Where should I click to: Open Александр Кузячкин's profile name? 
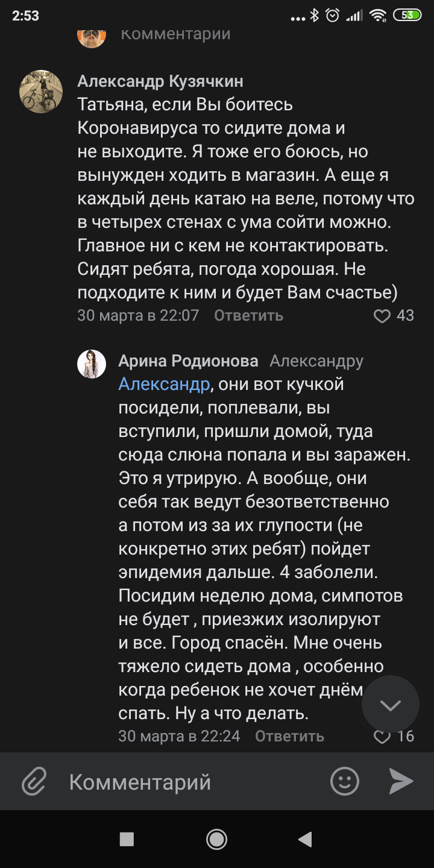coord(160,82)
